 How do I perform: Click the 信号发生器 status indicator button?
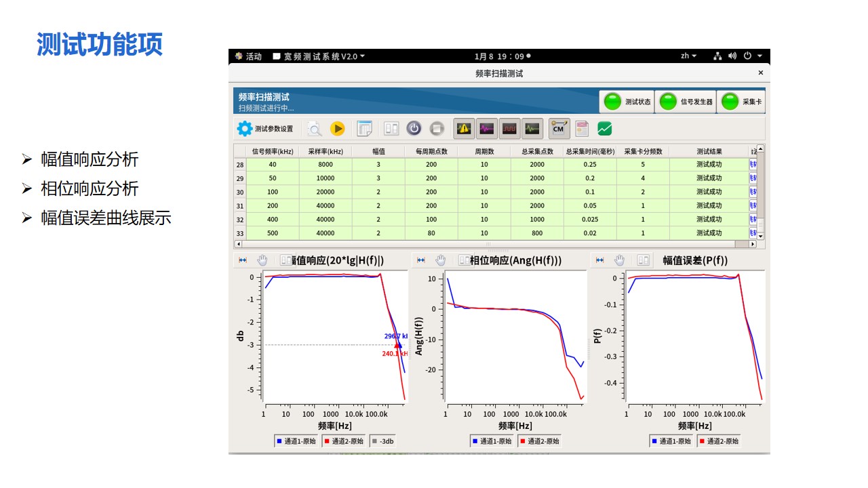[687, 102]
